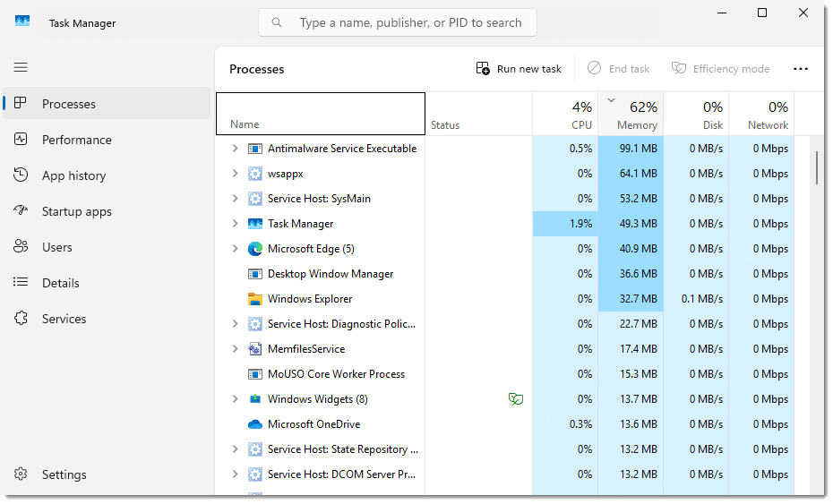Image resolution: width=833 pixels, height=504 pixels.
Task: Expand the Task Manager process row
Action: tap(235, 223)
